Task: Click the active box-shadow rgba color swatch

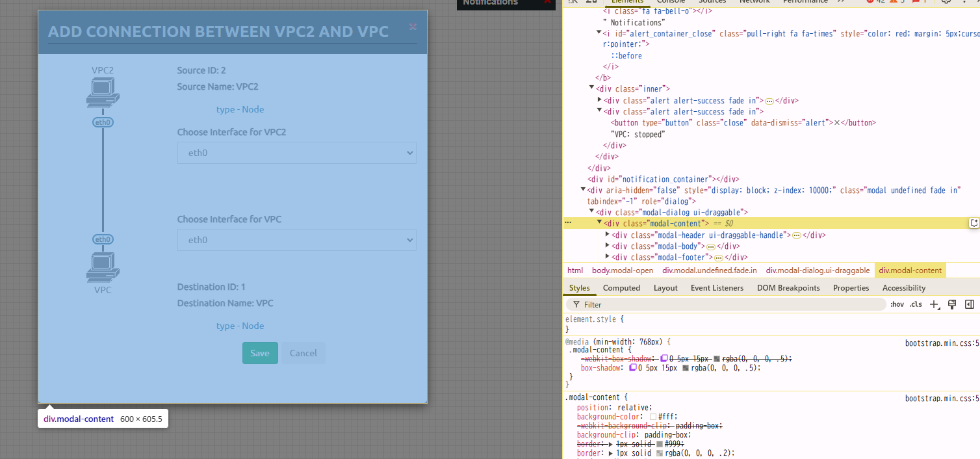Action: tap(686, 367)
